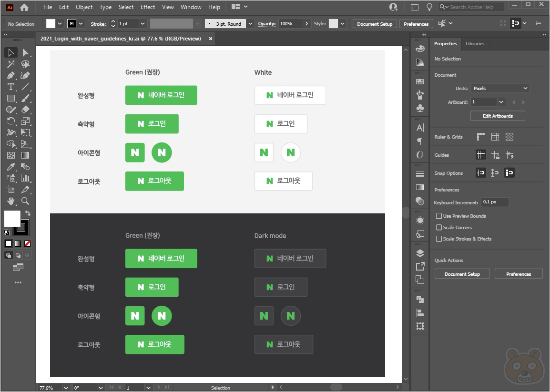The width and height of the screenshot is (550, 392).
Task: Select the Properties tab
Action: click(x=445, y=43)
